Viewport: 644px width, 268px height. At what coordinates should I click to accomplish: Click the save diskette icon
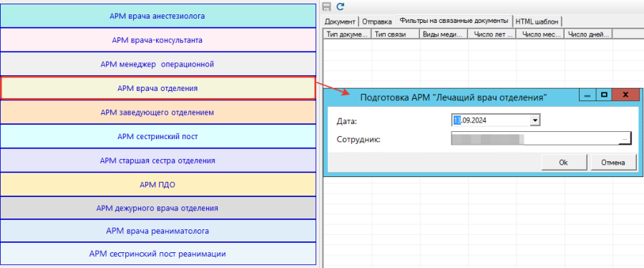click(327, 6)
